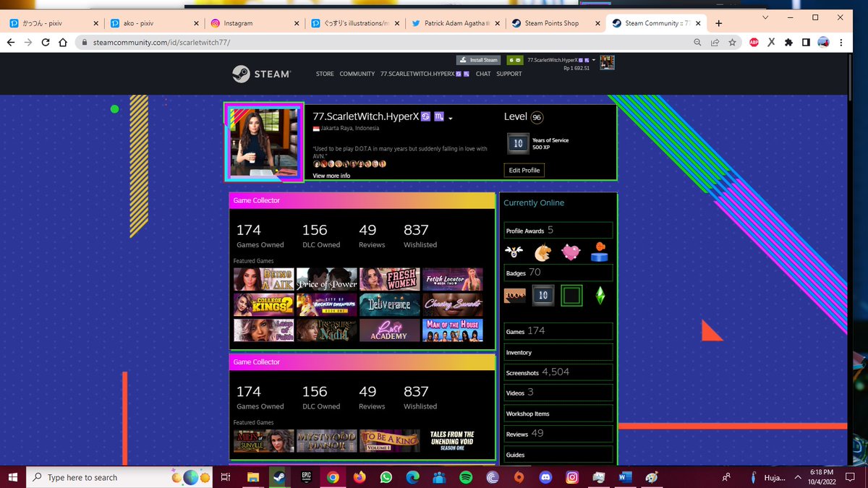Click the green square badge icon
This screenshot has height=488, width=868.
pyautogui.click(x=571, y=296)
